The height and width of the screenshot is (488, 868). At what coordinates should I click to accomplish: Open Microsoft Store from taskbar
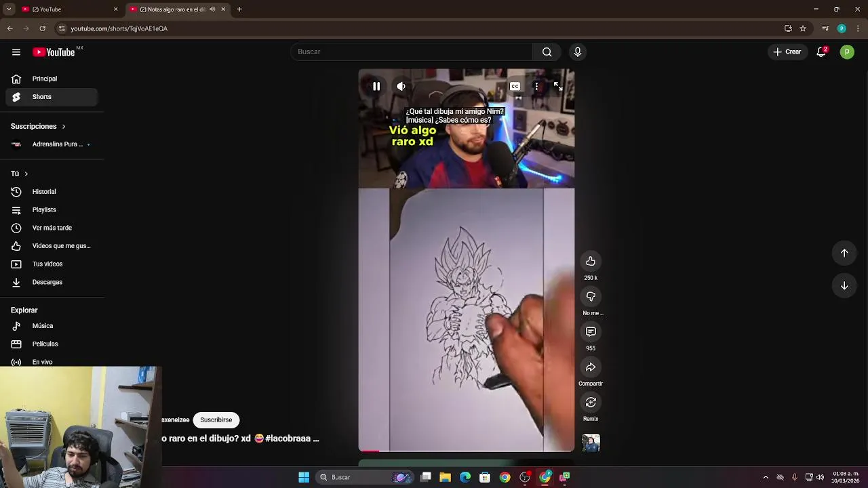pyautogui.click(x=485, y=477)
